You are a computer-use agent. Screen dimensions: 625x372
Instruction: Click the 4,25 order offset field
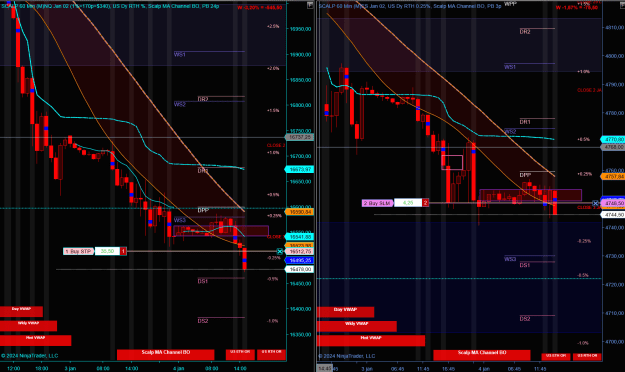pos(408,203)
